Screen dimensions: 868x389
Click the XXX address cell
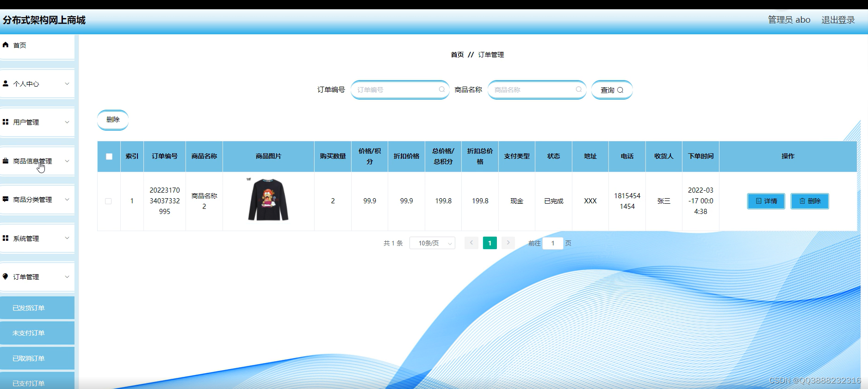pyautogui.click(x=590, y=201)
